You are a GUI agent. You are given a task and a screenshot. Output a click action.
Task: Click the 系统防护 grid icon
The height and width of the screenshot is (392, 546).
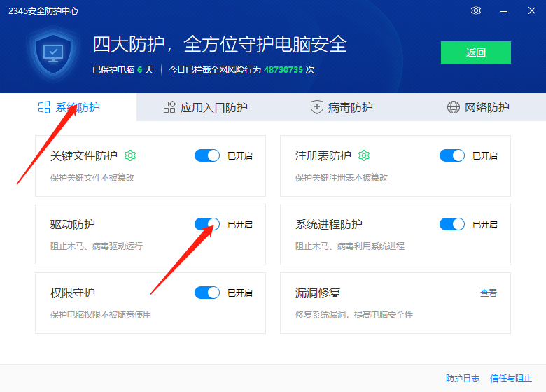point(44,107)
